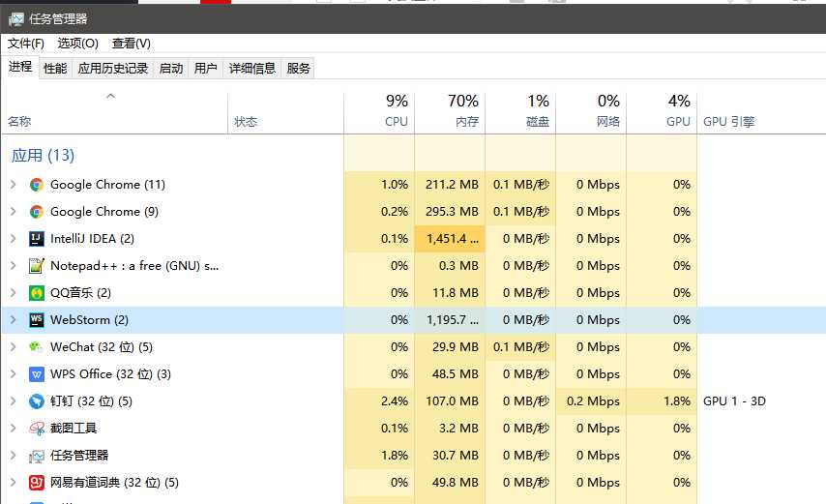
Task: Switch to the 详细信息 tab
Action: pos(252,69)
